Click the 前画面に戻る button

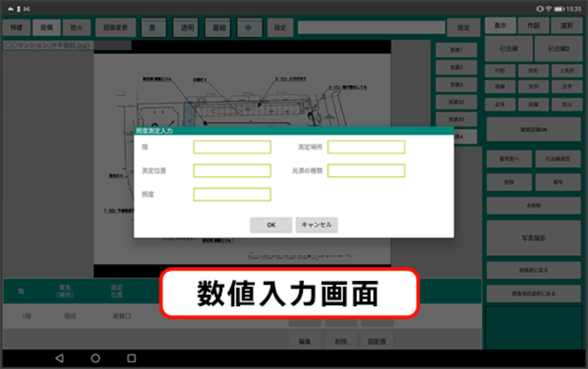point(534,270)
